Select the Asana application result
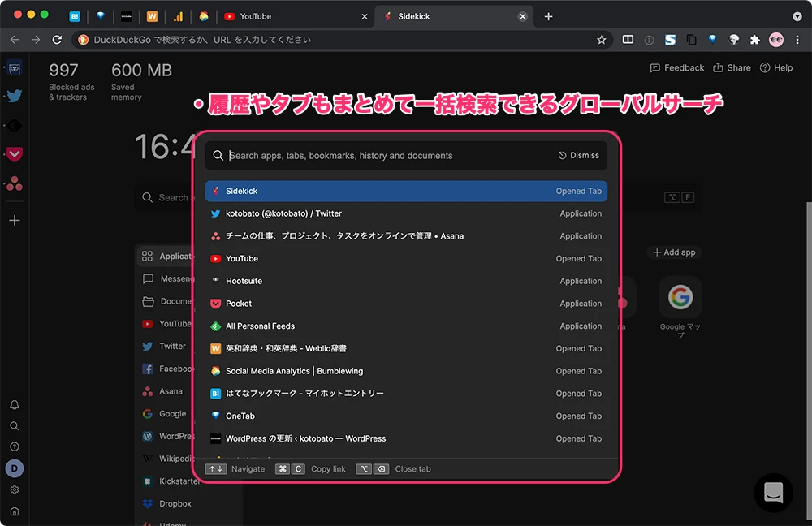Viewport: 812px width, 526px height. tap(406, 236)
